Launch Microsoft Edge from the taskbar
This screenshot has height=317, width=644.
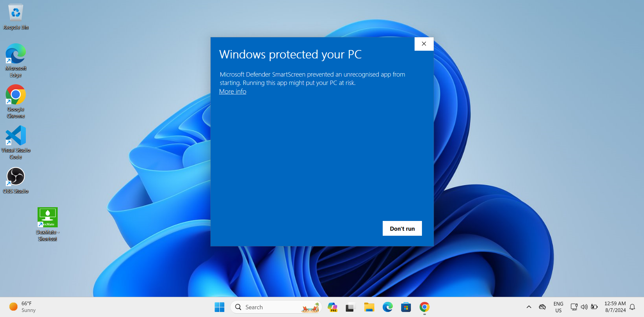(x=387, y=307)
